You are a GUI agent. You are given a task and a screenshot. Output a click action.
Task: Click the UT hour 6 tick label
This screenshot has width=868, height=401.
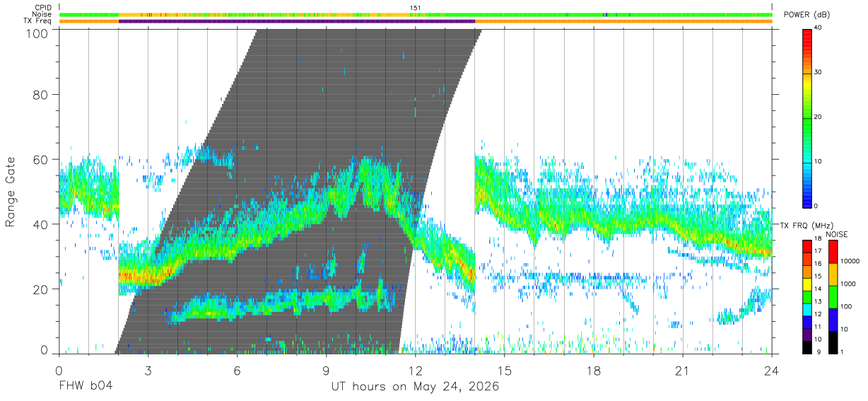(237, 370)
